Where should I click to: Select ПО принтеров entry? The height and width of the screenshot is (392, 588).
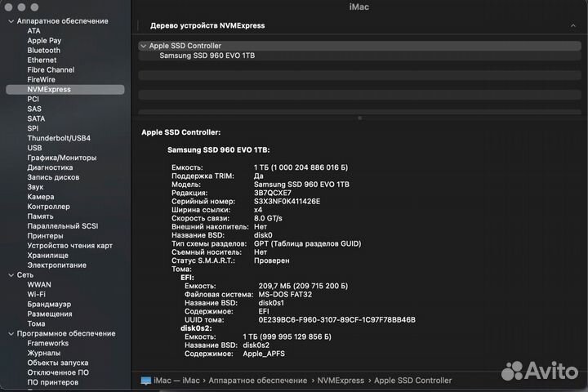click(53, 382)
